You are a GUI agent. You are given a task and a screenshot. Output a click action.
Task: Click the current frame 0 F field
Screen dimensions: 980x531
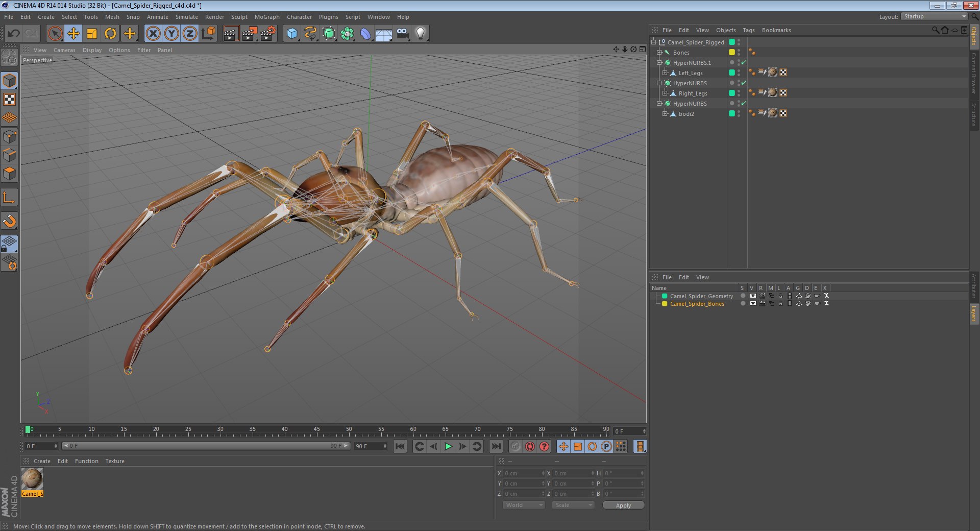630,431
